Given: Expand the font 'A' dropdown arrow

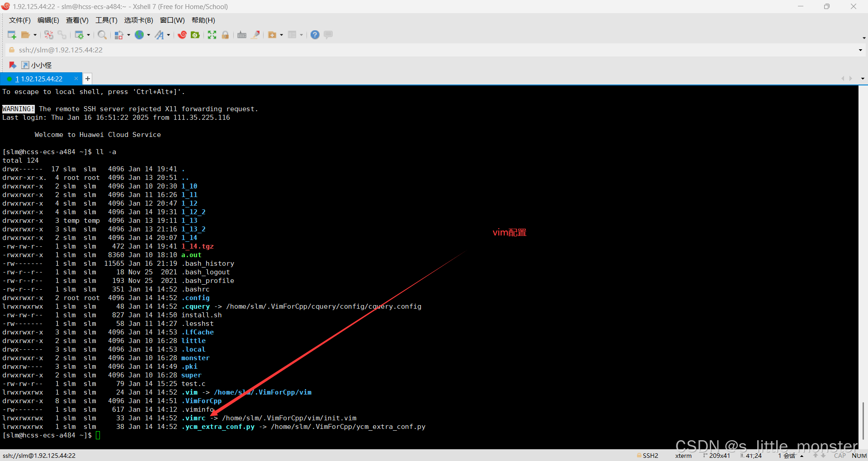Looking at the screenshot, I should pyautogui.click(x=169, y=35).
